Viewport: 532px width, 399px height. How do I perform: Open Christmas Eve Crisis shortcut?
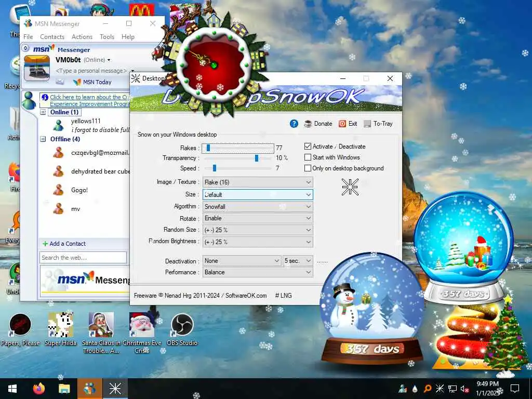(142, 332)
